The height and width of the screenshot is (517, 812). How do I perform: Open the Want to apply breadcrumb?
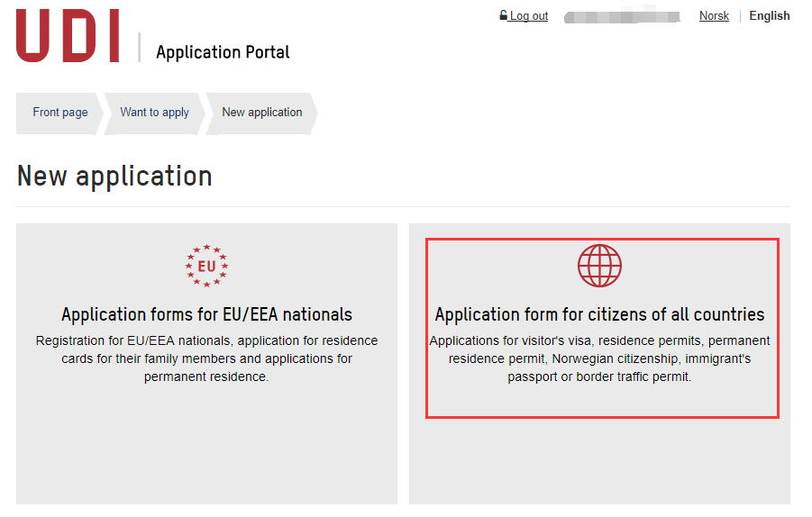coord(154,113)
